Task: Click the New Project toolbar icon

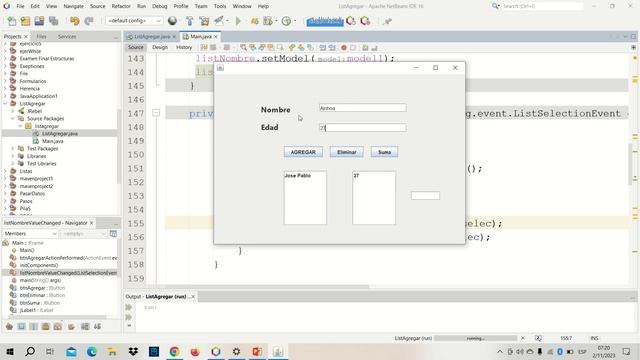Action: (25, 21)
